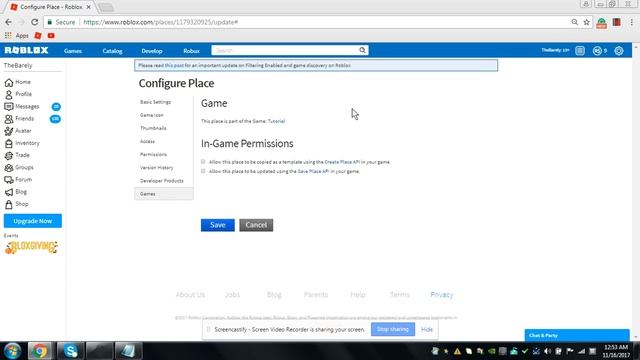Click the YouTube bookmark icon
Screen dimensions: 640x360
51,36
